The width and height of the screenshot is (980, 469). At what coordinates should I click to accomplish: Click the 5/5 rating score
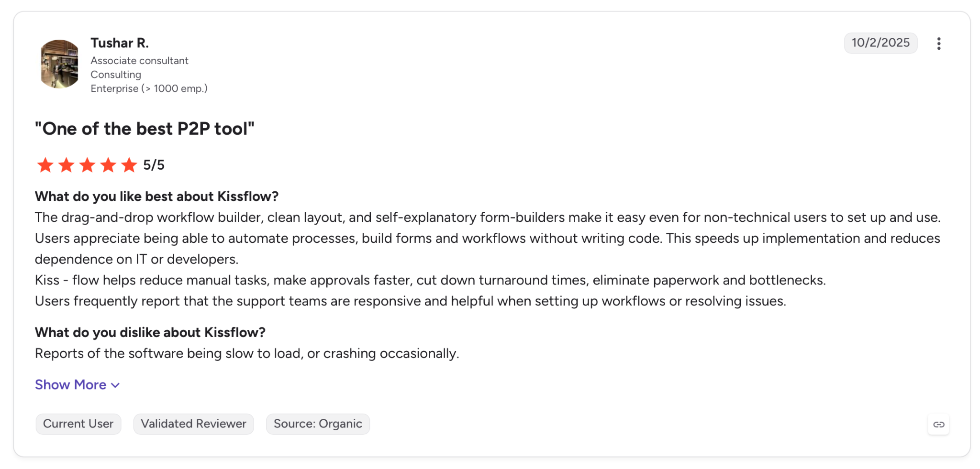154,165
